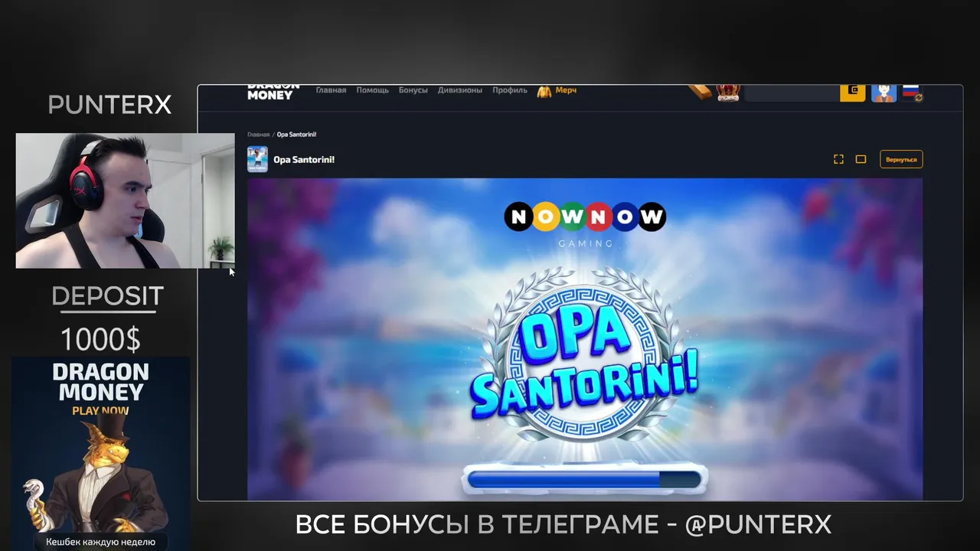Enter fullscreen mode for the game

point(838,159)
